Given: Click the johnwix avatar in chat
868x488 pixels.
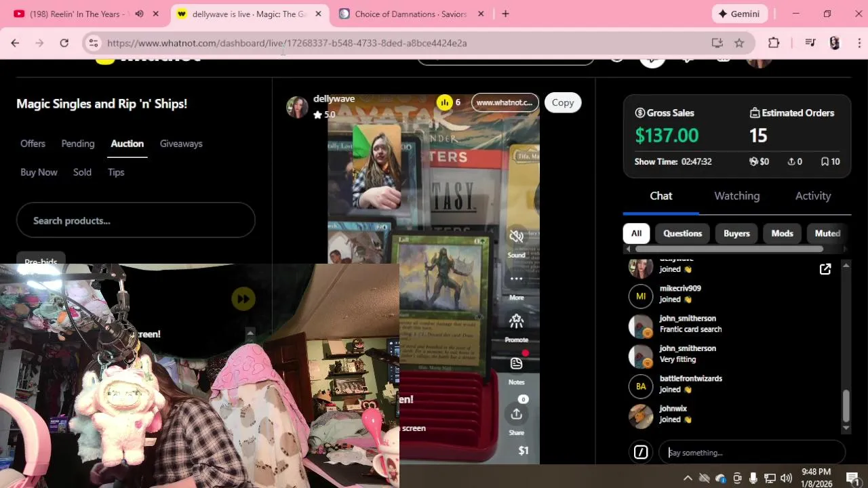Looking at the screenshot, I should pyautogui.click(x=641, y=416).
